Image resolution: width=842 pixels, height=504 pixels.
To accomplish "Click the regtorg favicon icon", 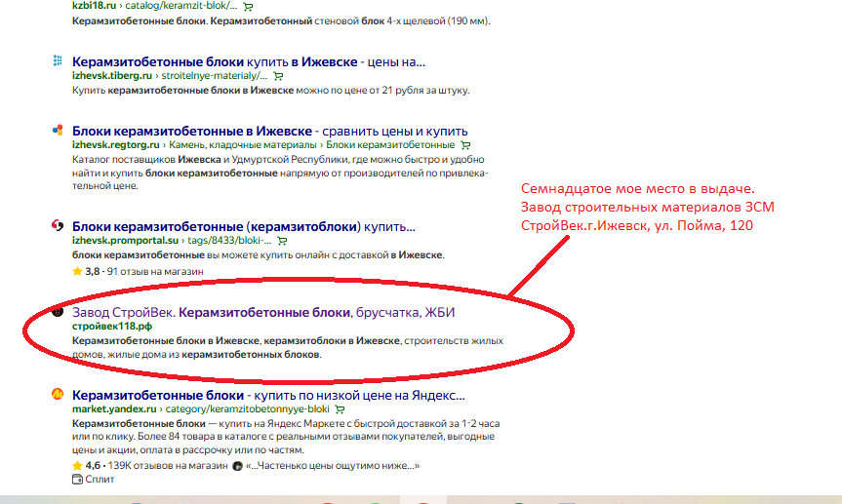I will pyautogui.click(x=58, y=130).
